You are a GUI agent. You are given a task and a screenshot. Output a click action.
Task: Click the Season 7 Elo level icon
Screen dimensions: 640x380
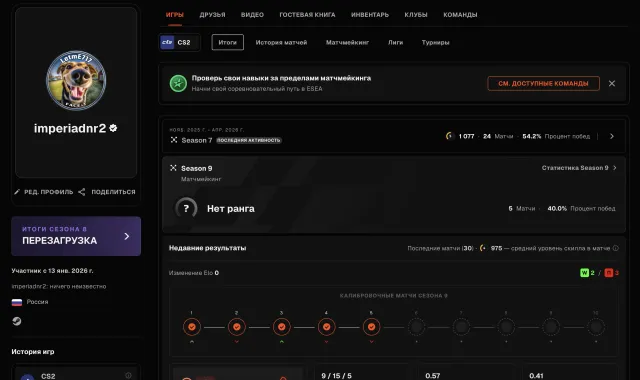[x=449, y=136]
